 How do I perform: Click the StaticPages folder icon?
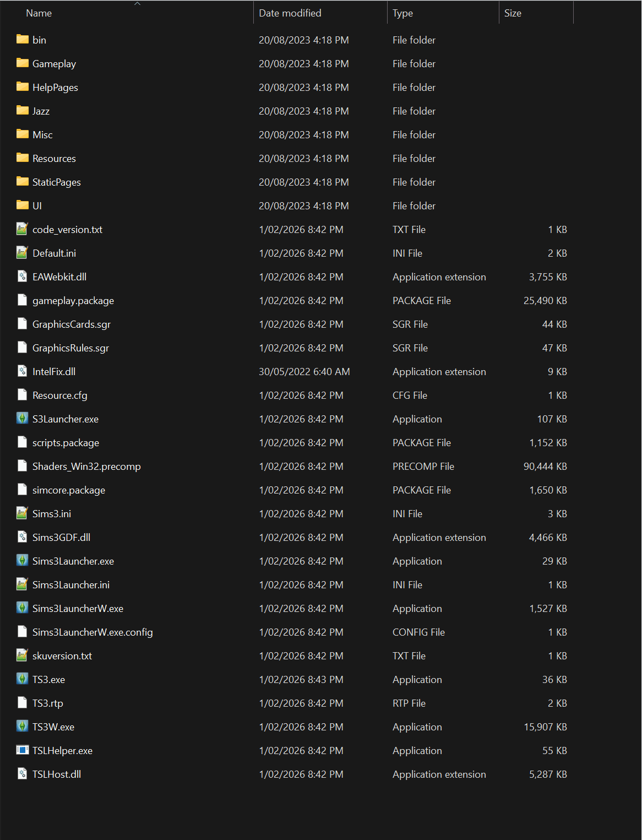click(x=22, y=182)
